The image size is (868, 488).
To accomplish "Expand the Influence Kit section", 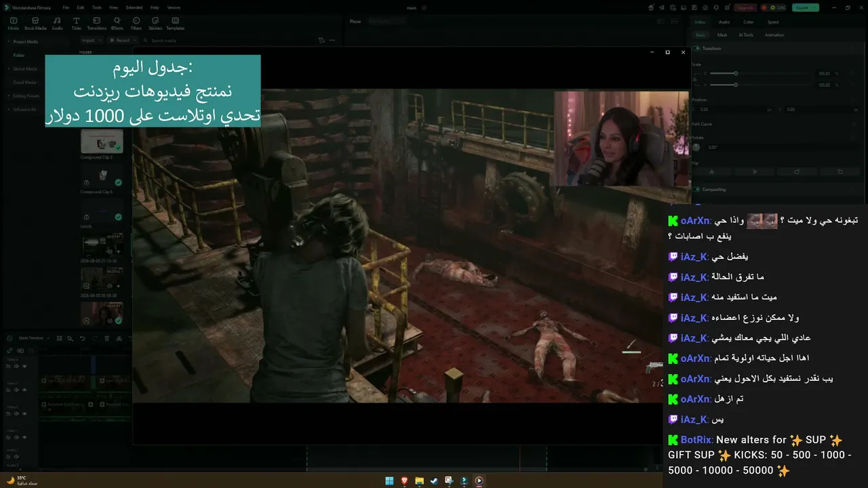I will tap(9, 109).
